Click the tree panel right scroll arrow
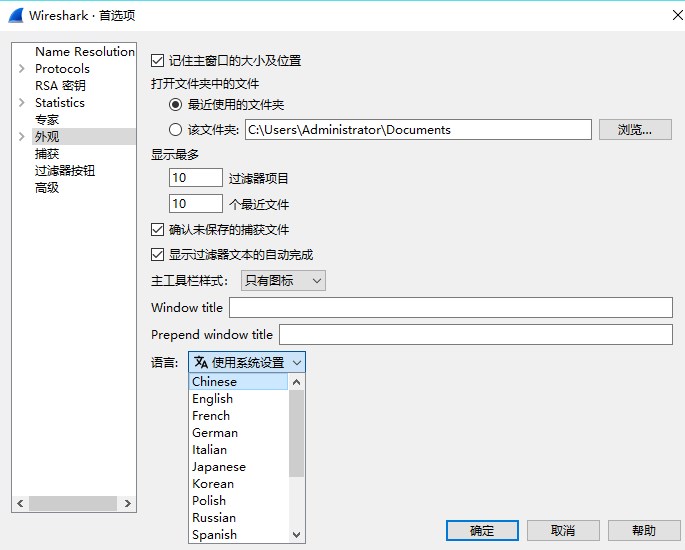 [x=128, y=503]
